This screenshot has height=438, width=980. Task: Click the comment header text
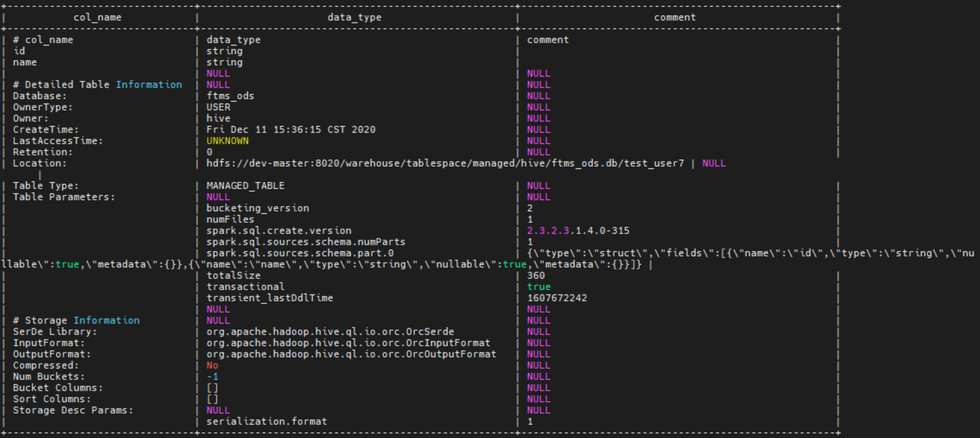click(x=675, y=18)
